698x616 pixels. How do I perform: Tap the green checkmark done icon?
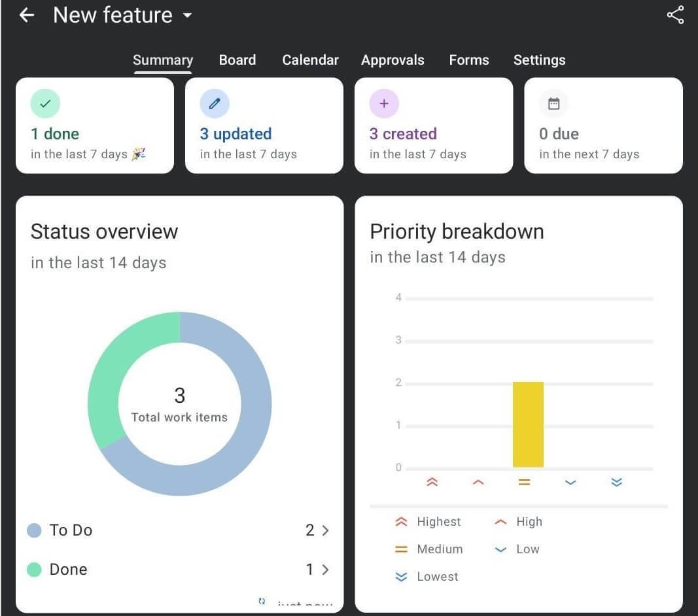(x=45, y=103)
